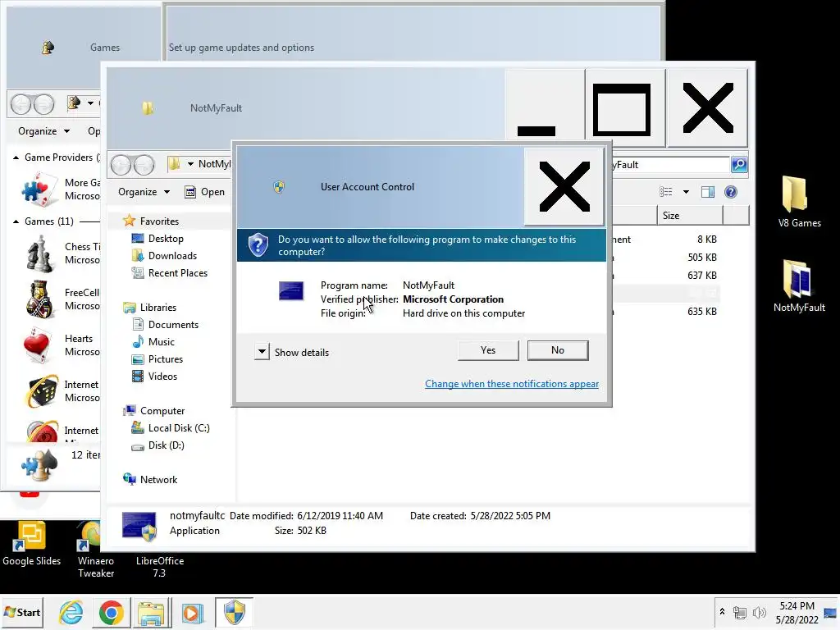The width and height of the screenshot is (840, 630).
Task: Click the back button in NotMyFault window
Action: pos(121,164)
